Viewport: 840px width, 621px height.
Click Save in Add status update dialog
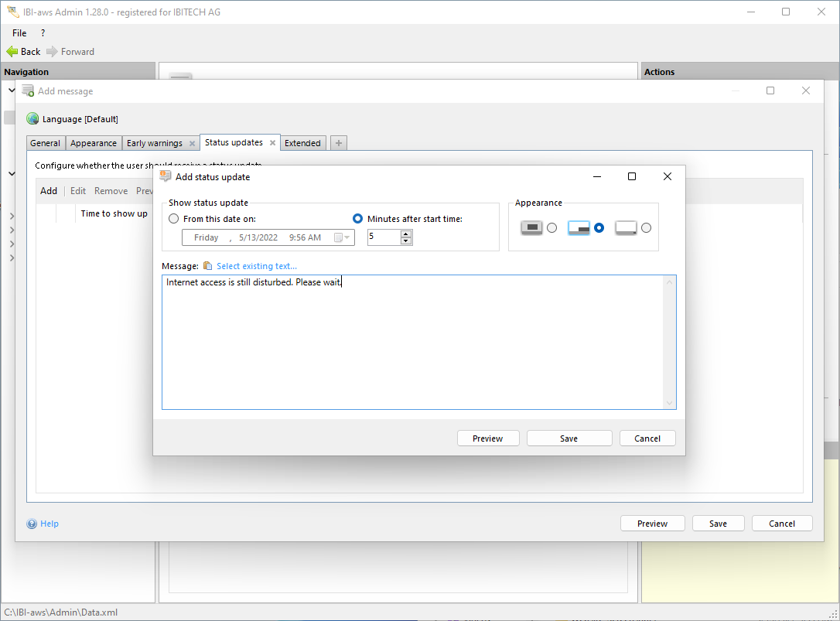(x=569, y=438)
